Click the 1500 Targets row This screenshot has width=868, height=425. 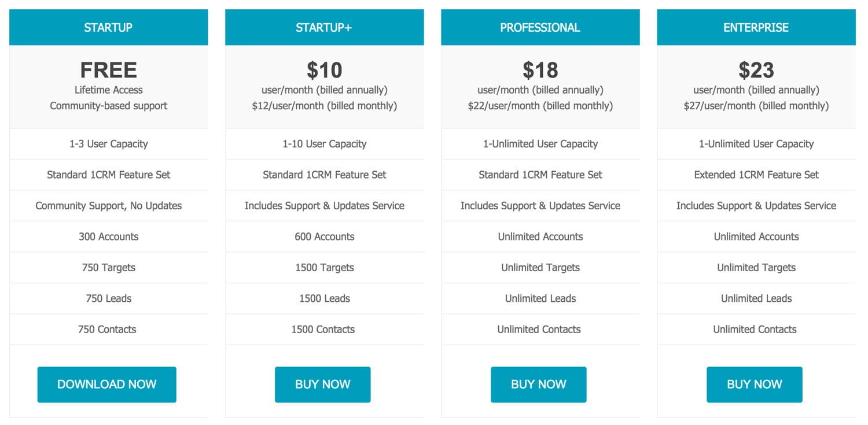[325, 268]
